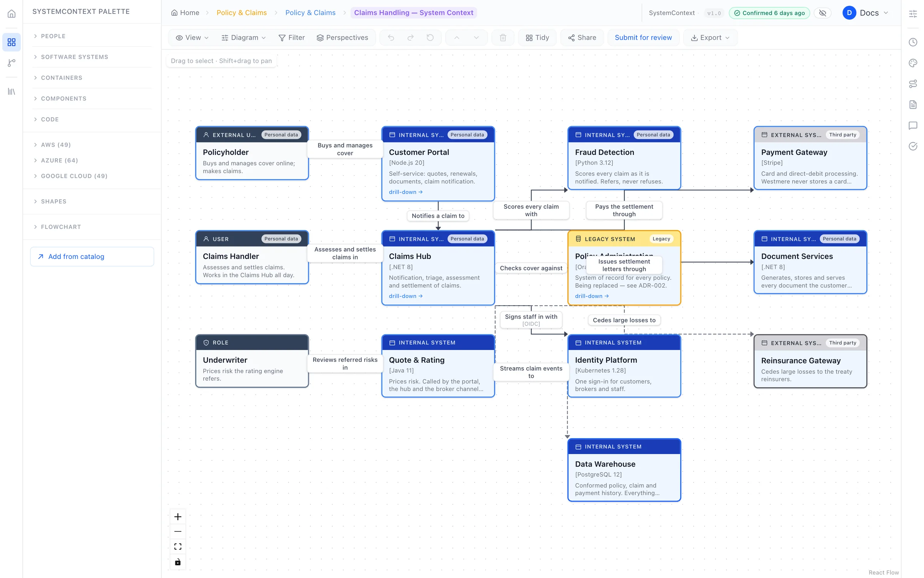This screenshot has height=578, width=924.
Task: Expand the PEOPLE palette section
Action: pos(92,36)
